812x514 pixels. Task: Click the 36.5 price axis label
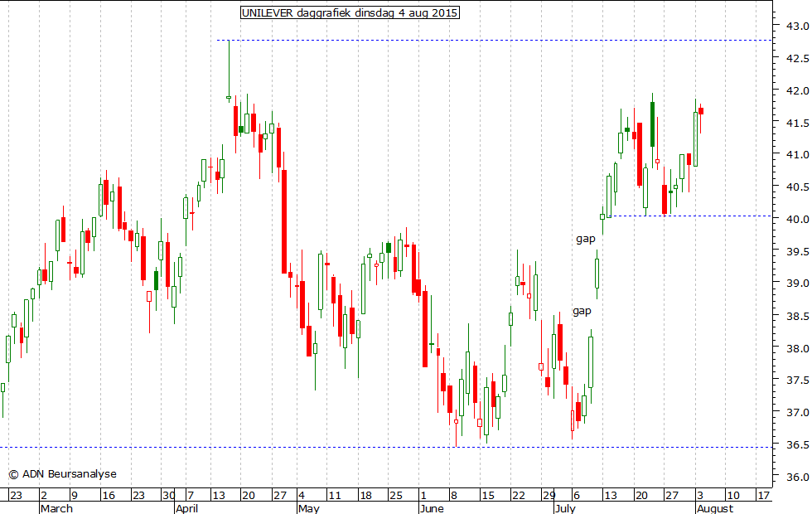pos(798,445)
